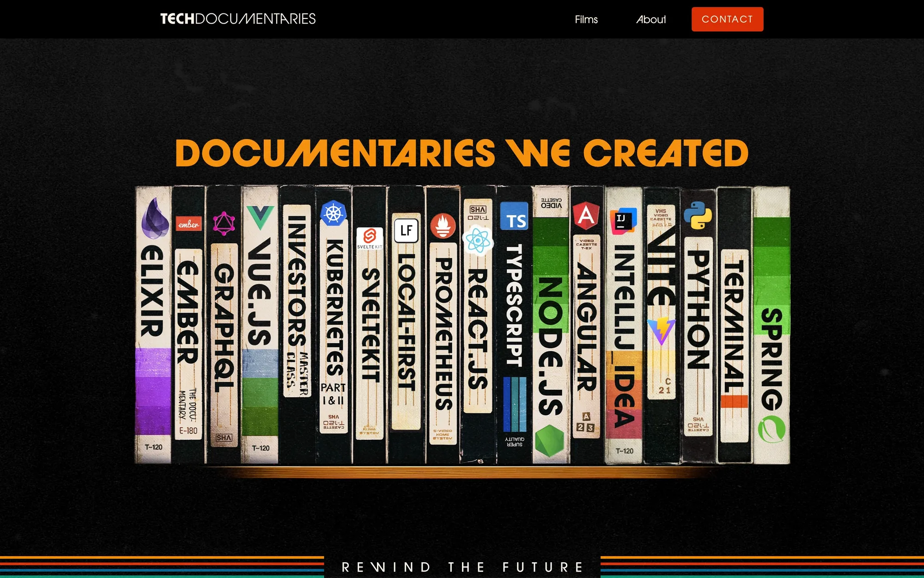Click the REACT.JS tape title text
This screenshot has height=578, width=924.
tap(478, 329)
